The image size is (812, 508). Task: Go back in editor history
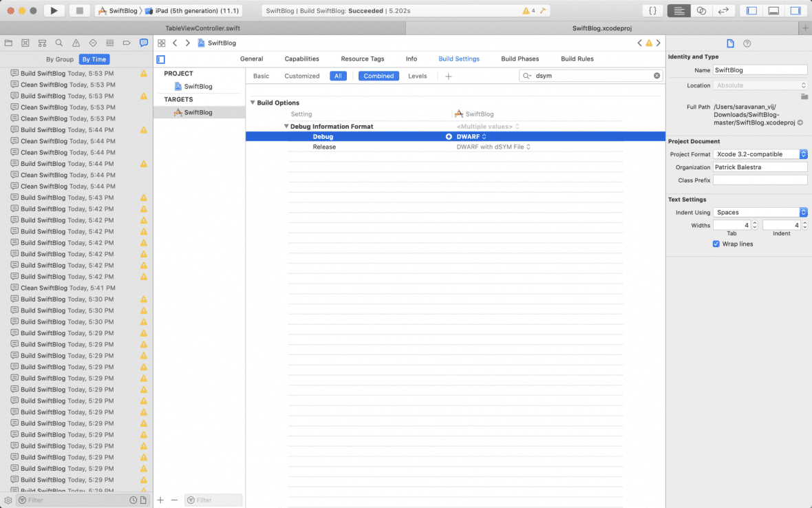pos(175,43)
